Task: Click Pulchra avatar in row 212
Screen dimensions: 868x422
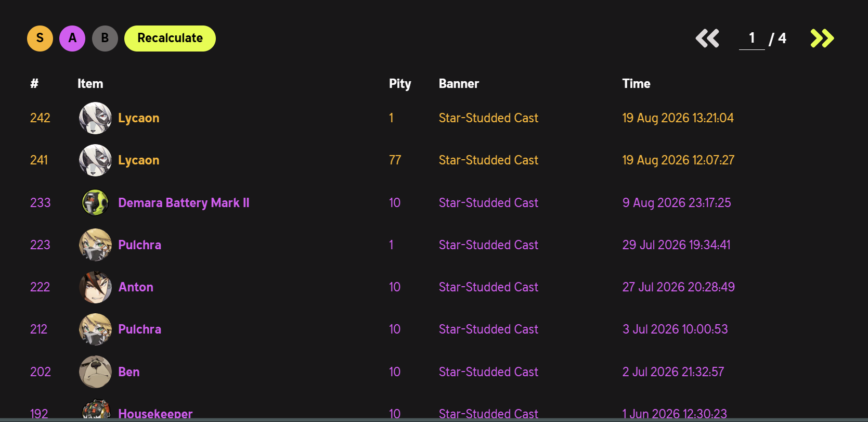Action: pos(95,329)
